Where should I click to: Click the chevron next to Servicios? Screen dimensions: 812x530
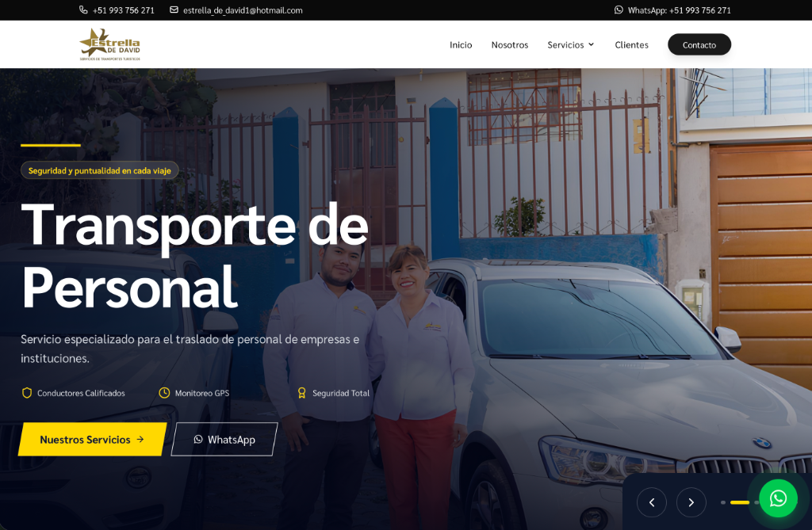(x=591, y=44)
